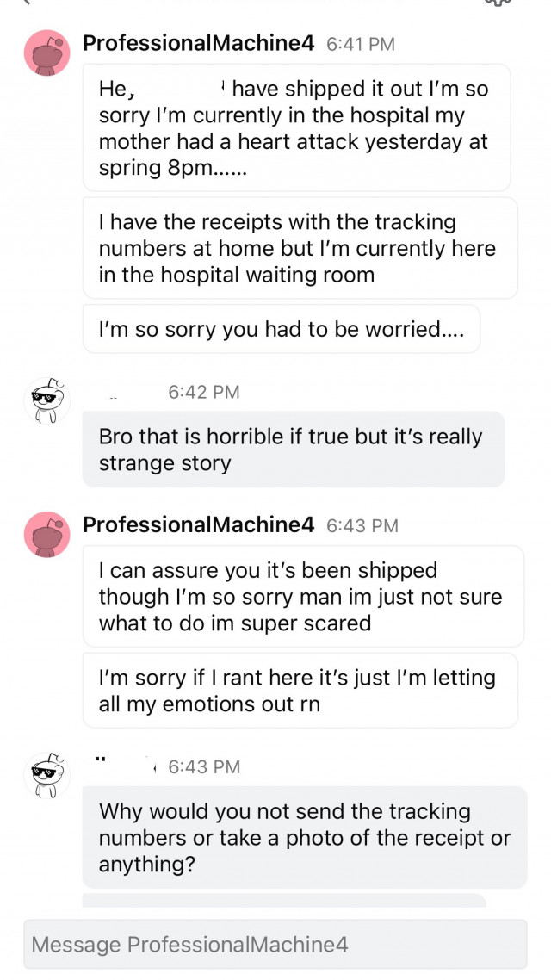Click the 6:42 PM timestamp

(204, 392)
